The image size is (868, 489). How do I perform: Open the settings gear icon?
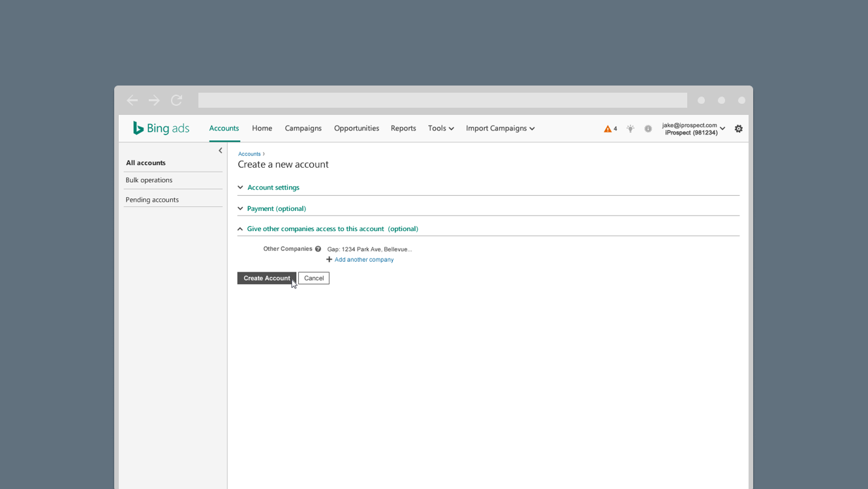[x=739, y=129]
